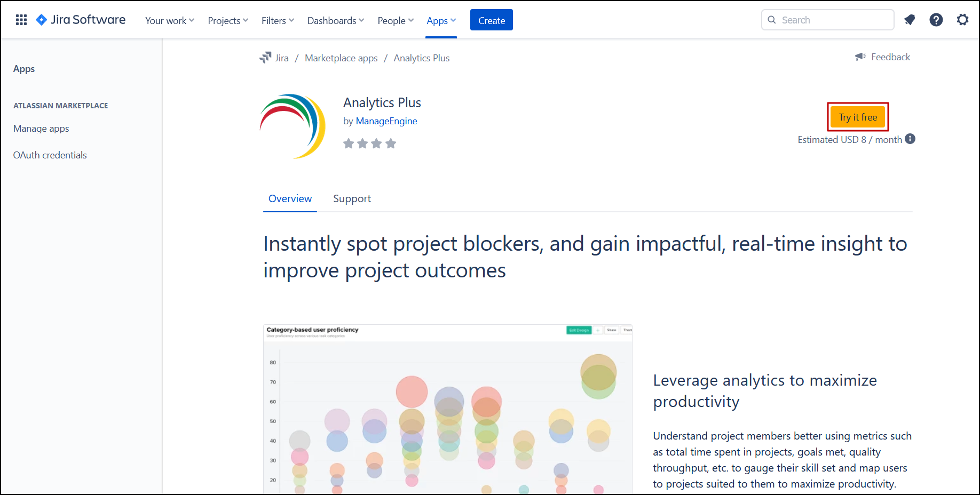
Task: Open the settings gear icon
Action: tap(962, 20)
